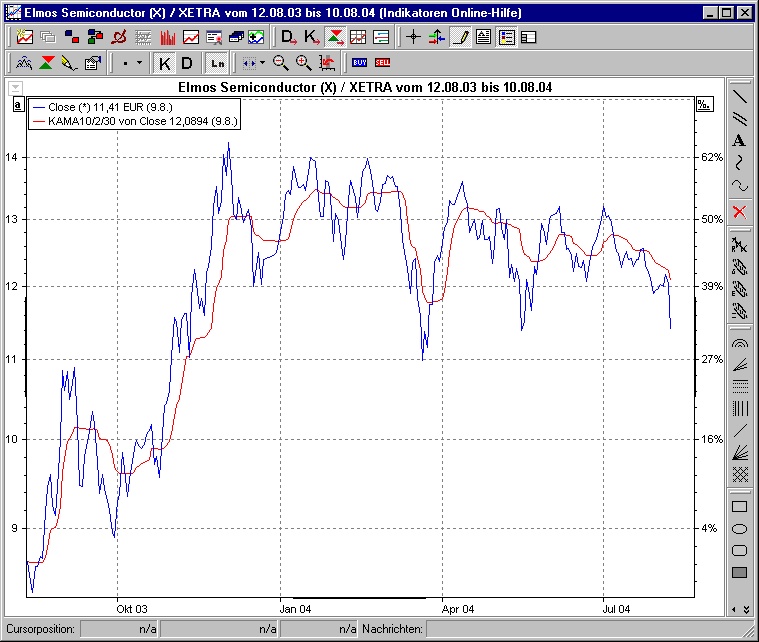Toggle the logarithmic 'Ln' scale button
This screenshot has width=759, height=642.
pyautogui.click(x=216, y=62)
